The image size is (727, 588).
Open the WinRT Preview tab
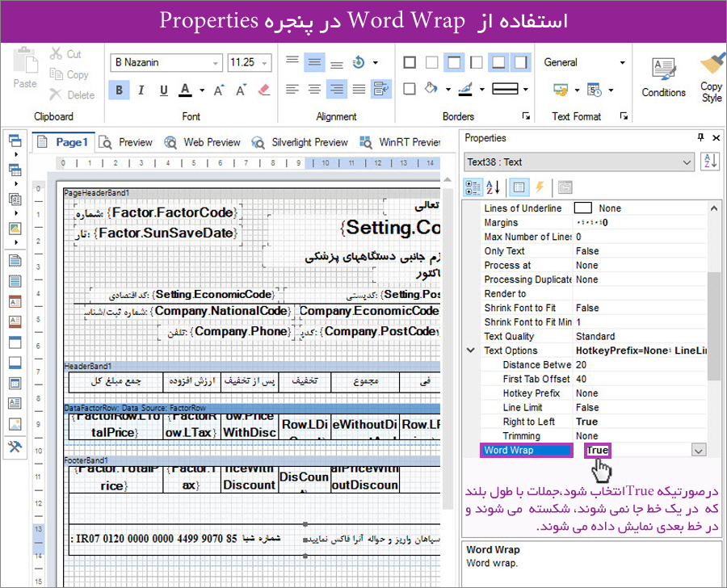[400, 142]
